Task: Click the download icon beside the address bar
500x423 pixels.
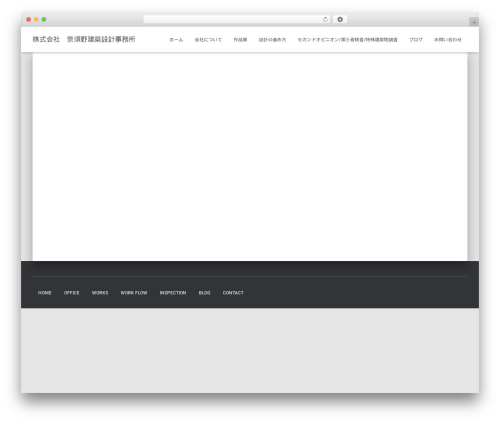Action: (340, 19)
